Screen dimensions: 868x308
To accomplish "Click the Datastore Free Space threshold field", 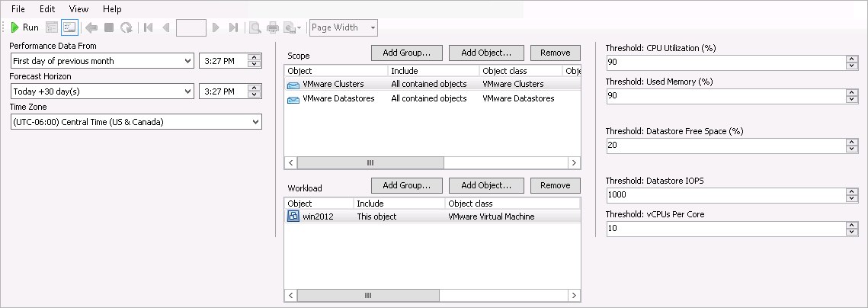I will [x=725, y=146].
